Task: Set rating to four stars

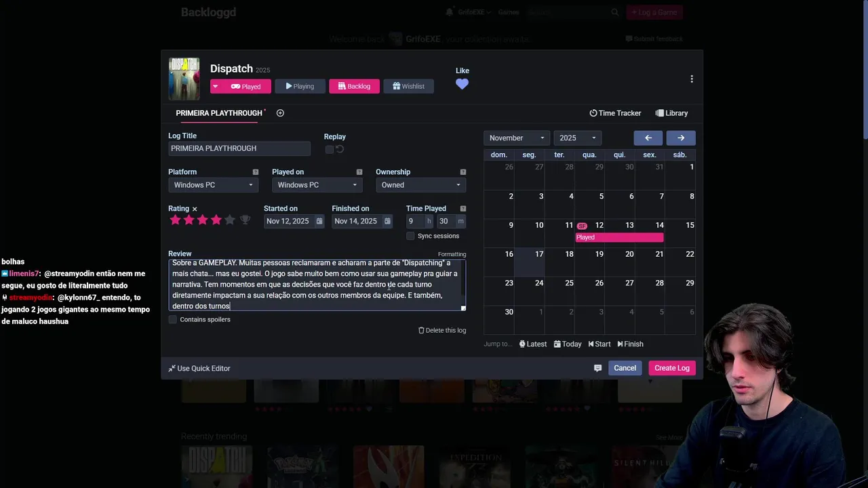Action: (216, 220)
